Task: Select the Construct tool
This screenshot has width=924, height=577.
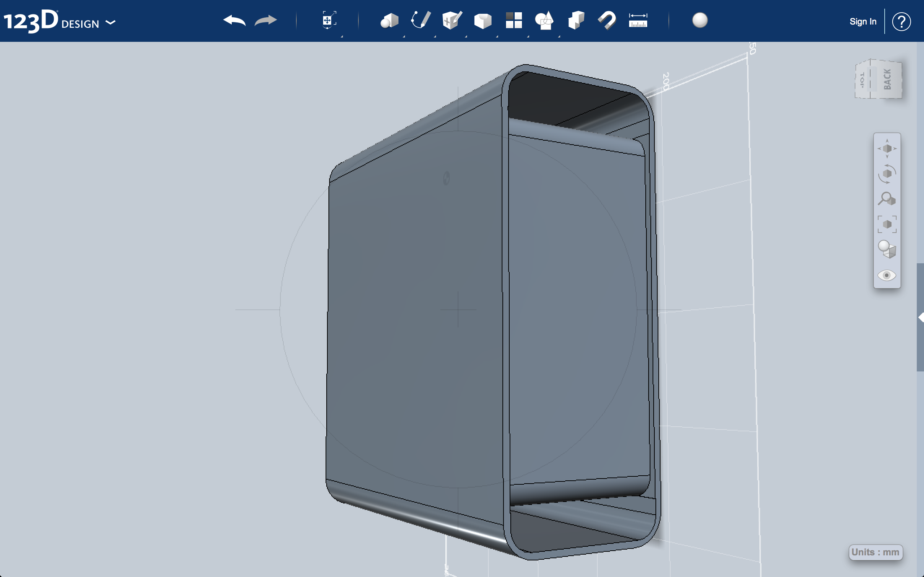Action: [x=450, y=21]
